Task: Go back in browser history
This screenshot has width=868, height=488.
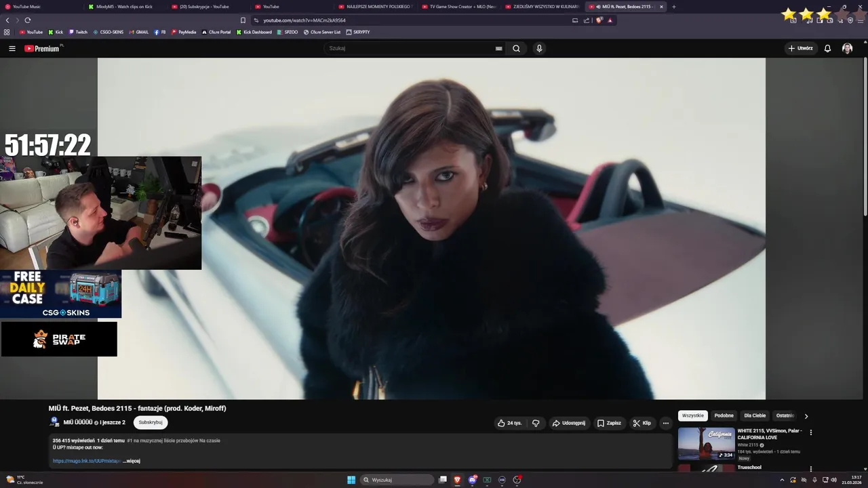Action: 7,20
